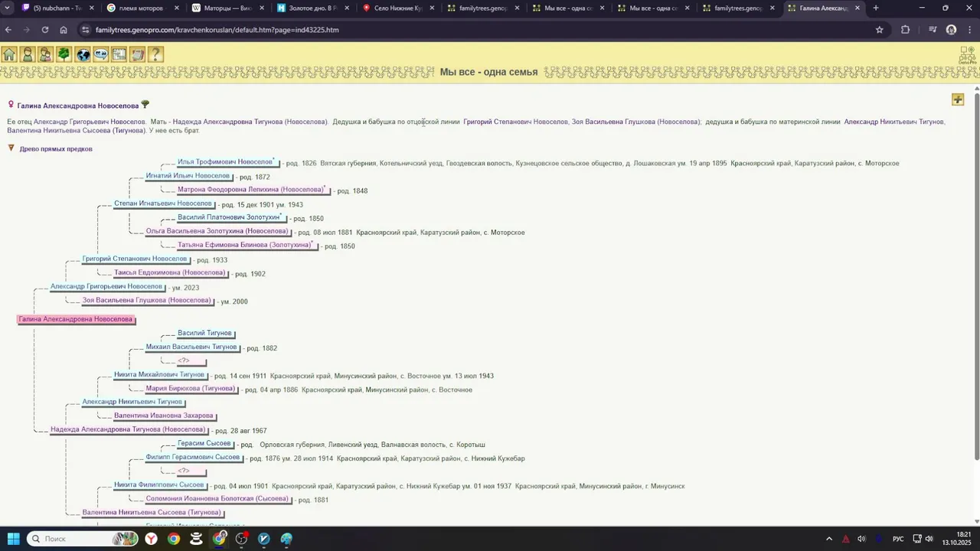The width and height of the screenshot is (980, 551).
Task: Open the Families index icon in toolbar
Action: [46, 54]
